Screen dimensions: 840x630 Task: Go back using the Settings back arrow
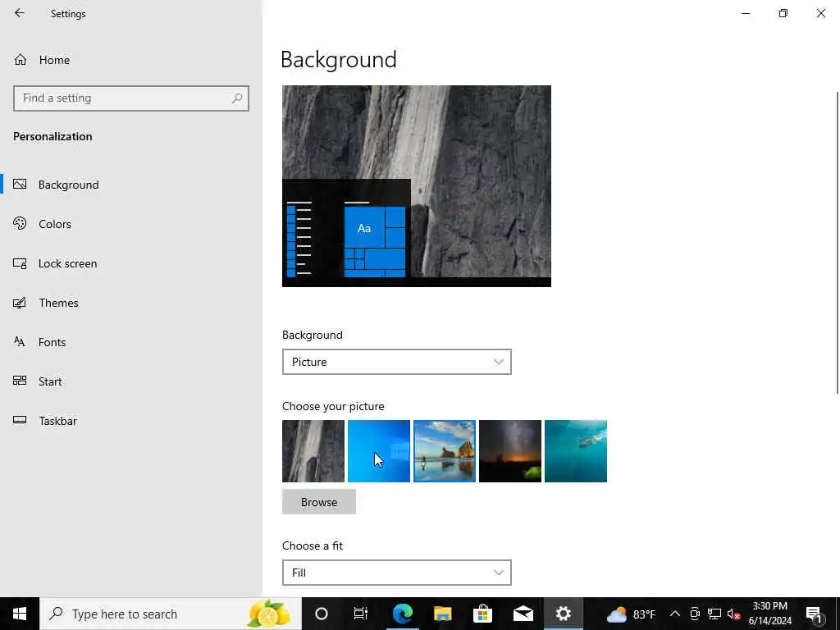[x=20, y=13]
